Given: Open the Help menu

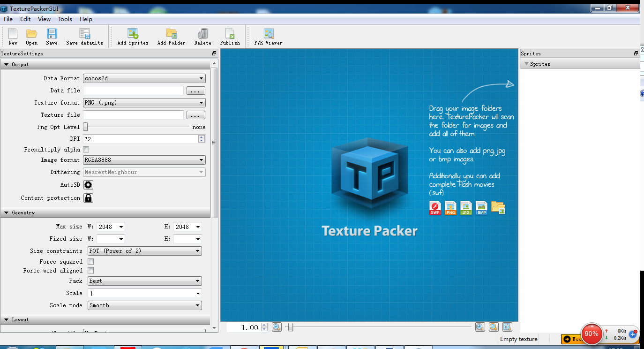Looking at the screenshot, I should pyautogui.click(x=86, y=19).
